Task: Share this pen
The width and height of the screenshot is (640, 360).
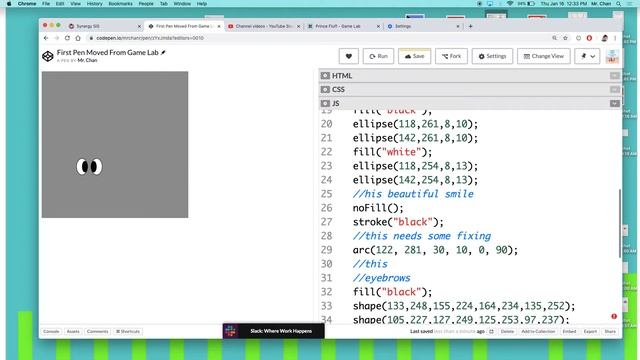Action: pyautogui.click(x=610, y=331)
